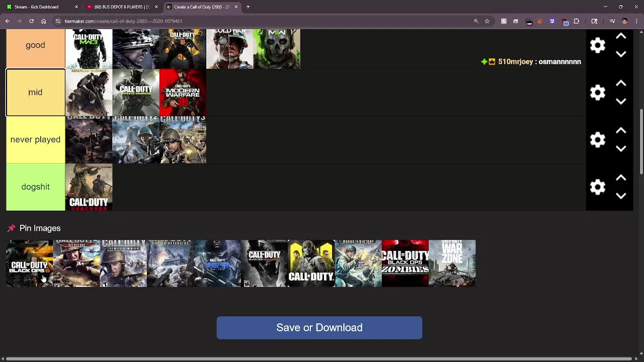Click the chat message from 510mrjoey

[x=531, y=62]
